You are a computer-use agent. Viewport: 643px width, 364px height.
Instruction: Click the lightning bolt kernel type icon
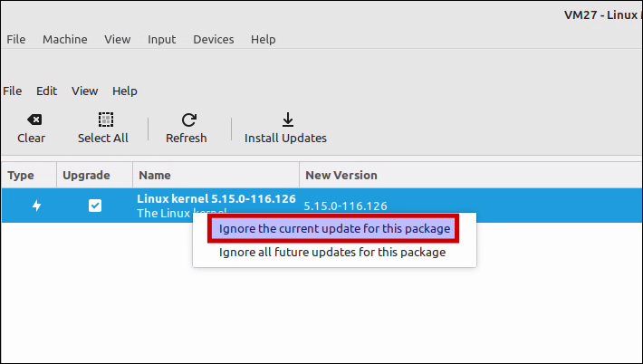pos(36,206)
